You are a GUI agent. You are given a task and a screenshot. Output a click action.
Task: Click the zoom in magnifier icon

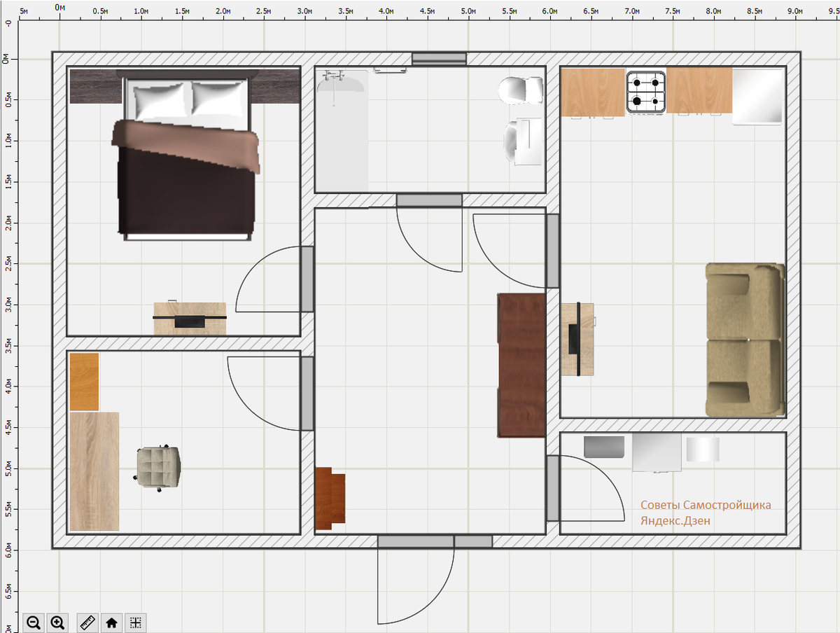pyautogui.click(x=58, y=622)
